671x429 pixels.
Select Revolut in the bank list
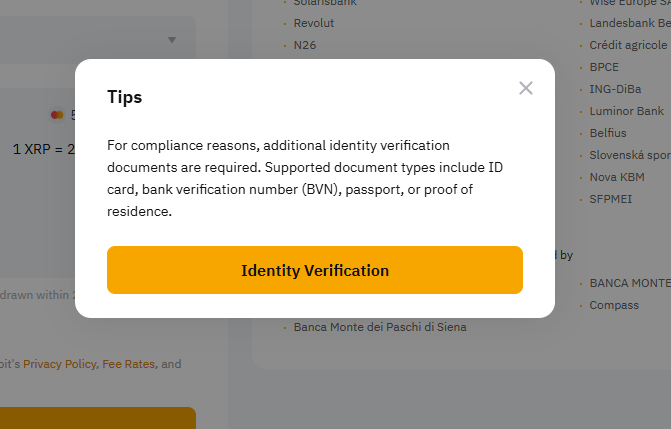coord(314,23)
